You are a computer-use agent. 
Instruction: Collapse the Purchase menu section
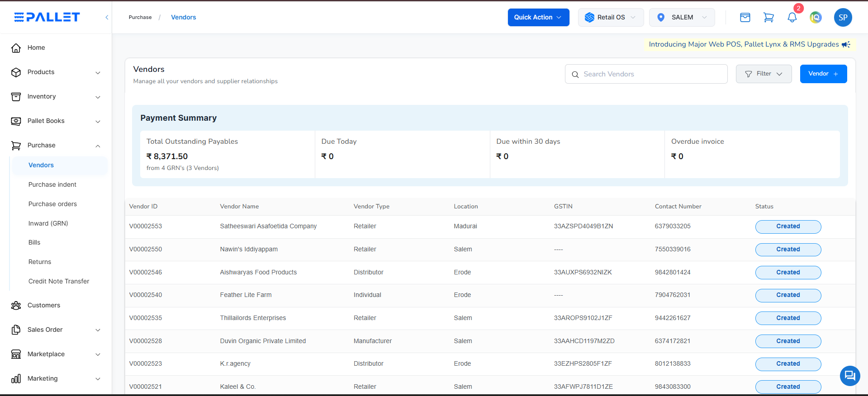tap(56, 146)
